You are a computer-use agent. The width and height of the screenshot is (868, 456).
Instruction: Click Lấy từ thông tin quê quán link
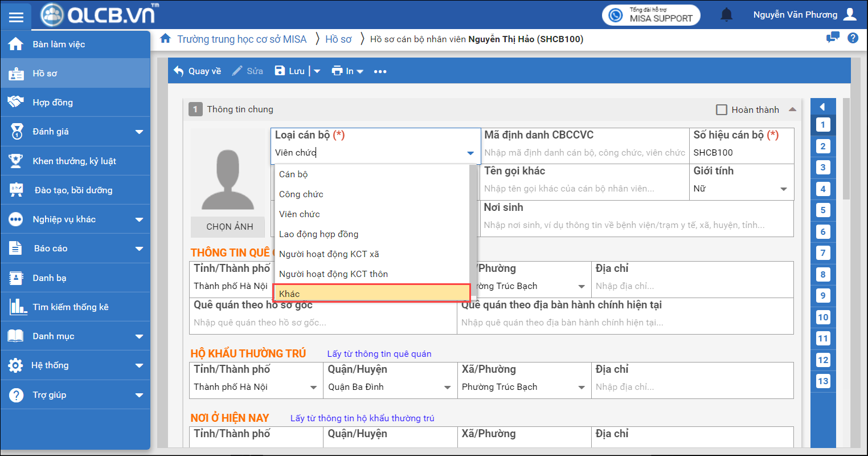[379, 354]
